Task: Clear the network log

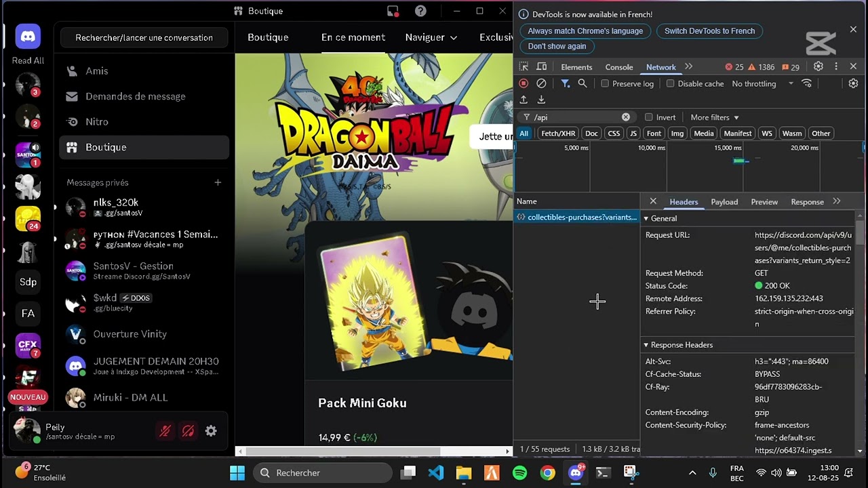Action: click(x=541, y=83)
